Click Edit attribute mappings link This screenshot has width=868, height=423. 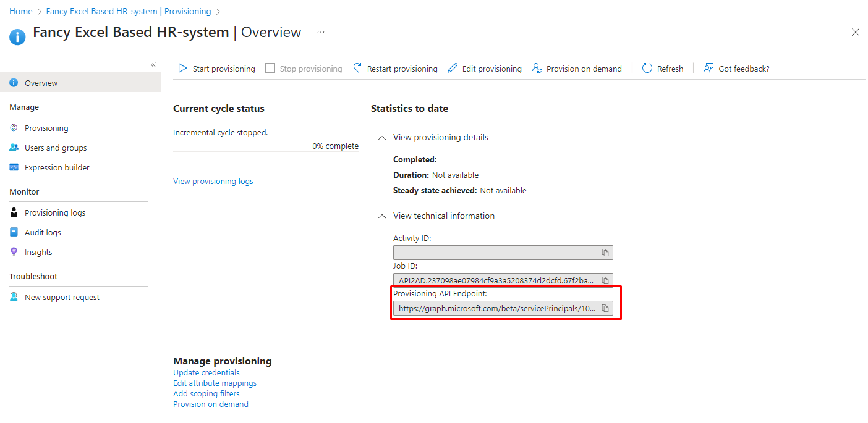[215, 383]
